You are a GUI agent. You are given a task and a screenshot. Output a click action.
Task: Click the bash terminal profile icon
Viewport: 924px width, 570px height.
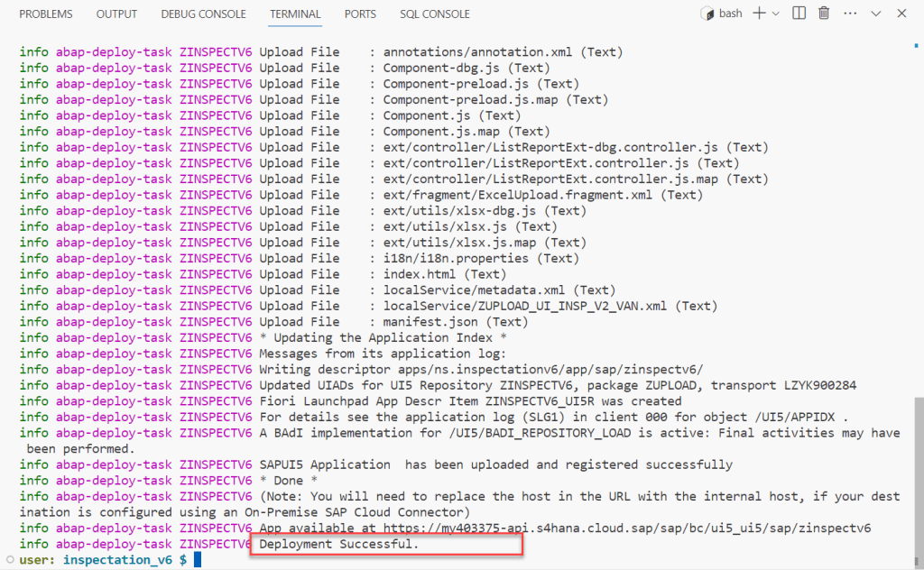pos(708,14)
